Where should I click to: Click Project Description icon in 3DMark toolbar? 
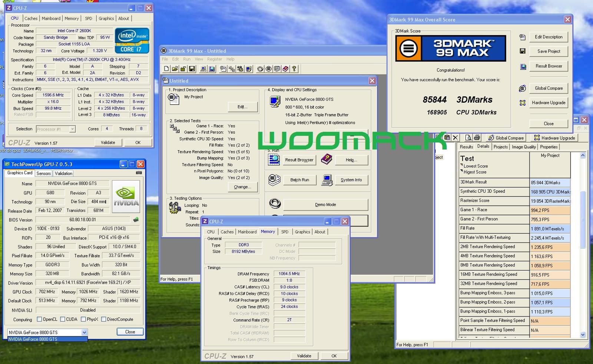click(223, 69)
